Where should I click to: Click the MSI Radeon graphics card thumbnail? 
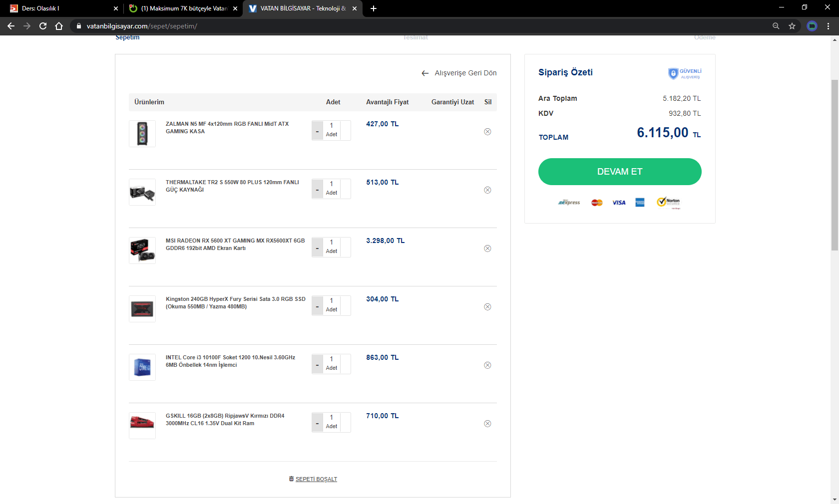coord(142,251)
